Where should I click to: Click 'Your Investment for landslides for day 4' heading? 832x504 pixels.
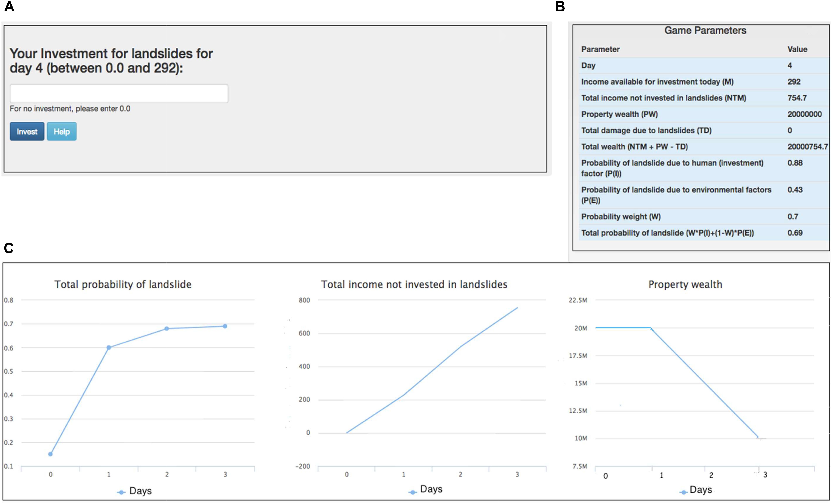coord(111,61)
